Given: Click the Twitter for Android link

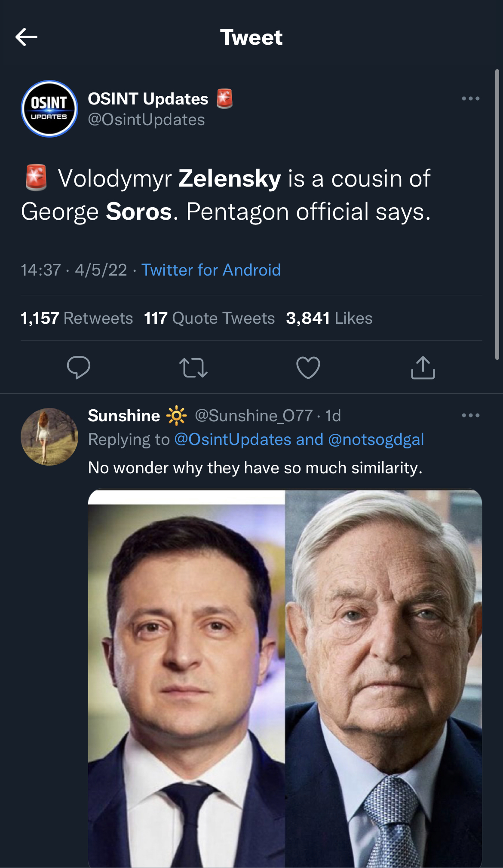Looking at the screenshot, I should (211, 270).
